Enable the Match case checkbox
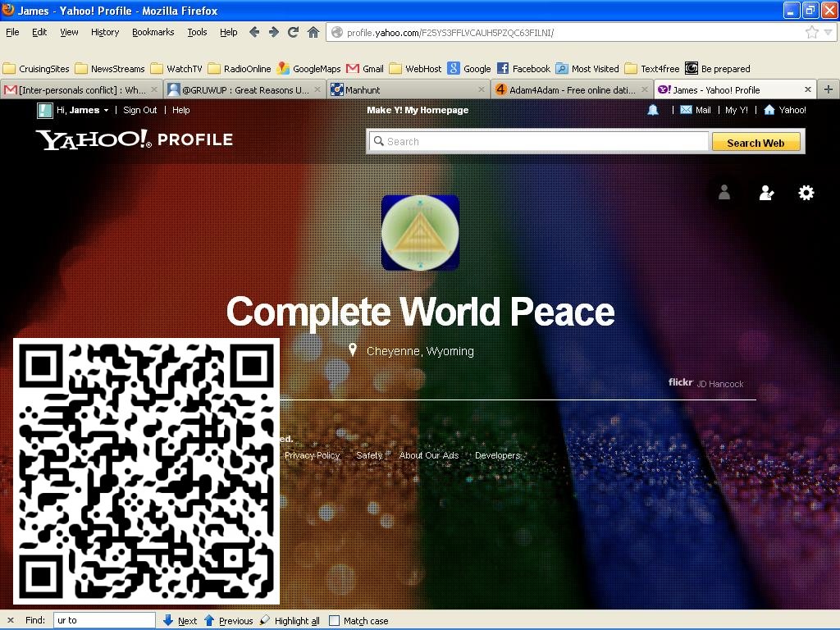This screenshot has width=840, height=630. pos(335,620)
